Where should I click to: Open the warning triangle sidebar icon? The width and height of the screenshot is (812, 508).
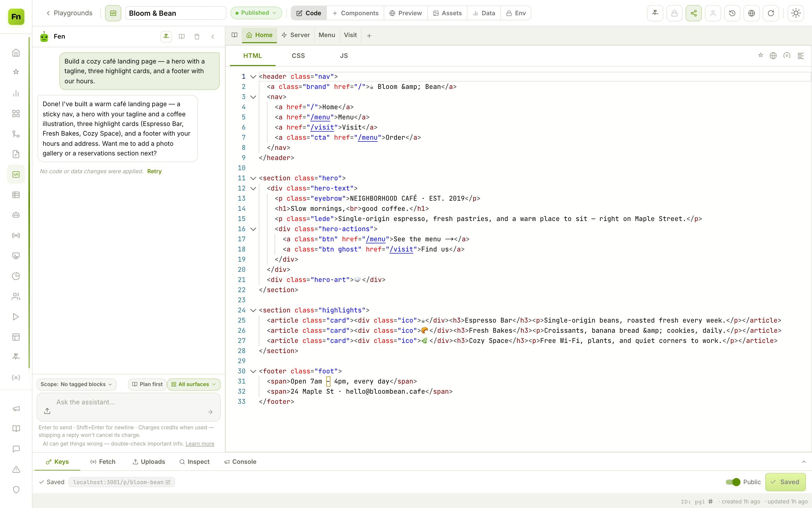[x=16, y=469]
